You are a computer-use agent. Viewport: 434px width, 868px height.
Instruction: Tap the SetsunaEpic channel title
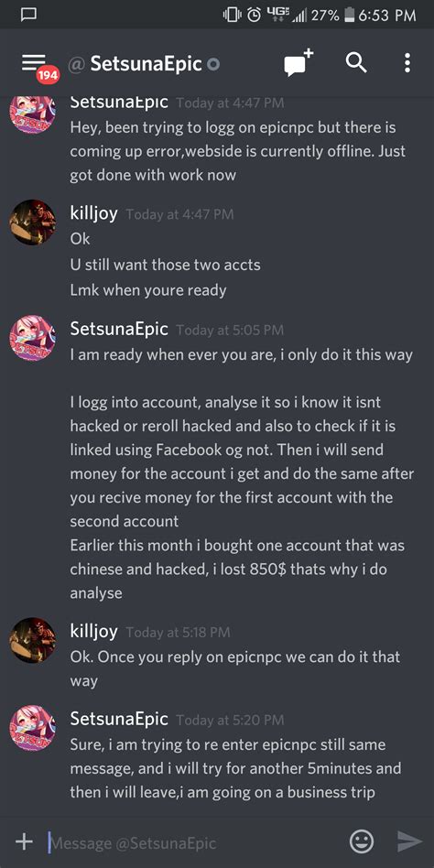point(146,64)
